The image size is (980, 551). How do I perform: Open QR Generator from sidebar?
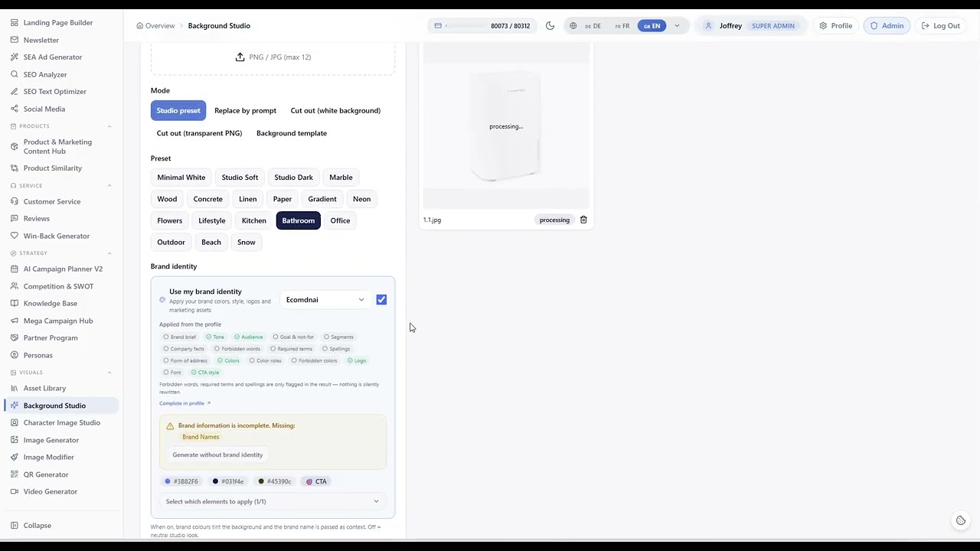tap(46, 474)
